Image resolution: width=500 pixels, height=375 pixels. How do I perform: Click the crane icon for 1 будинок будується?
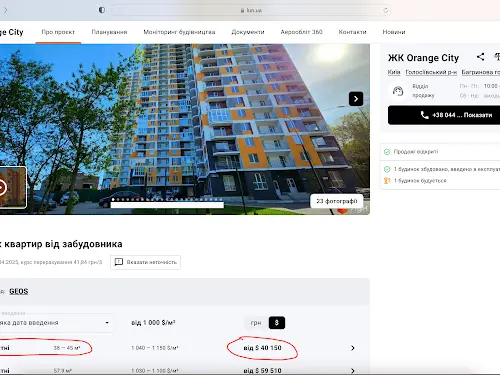coord(387,181)
